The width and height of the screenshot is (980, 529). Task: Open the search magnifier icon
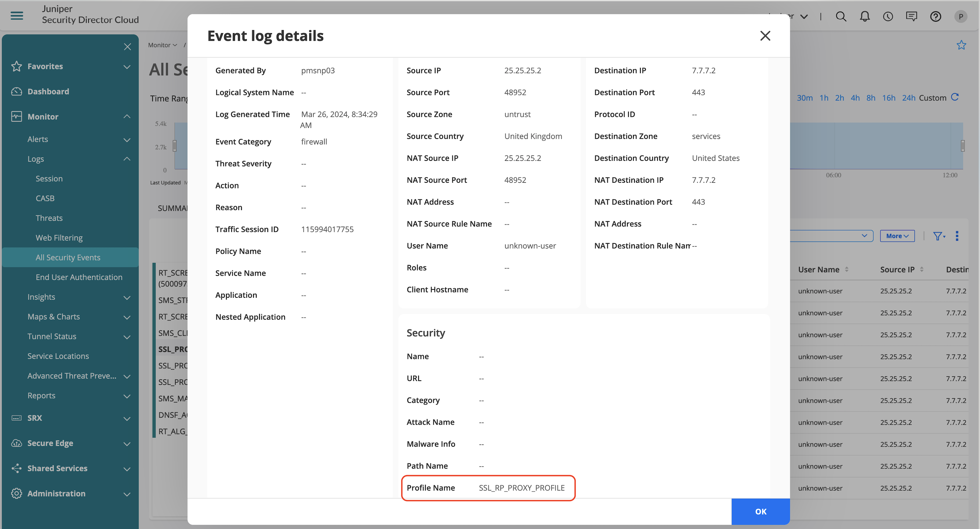click(x=841, y=16)
